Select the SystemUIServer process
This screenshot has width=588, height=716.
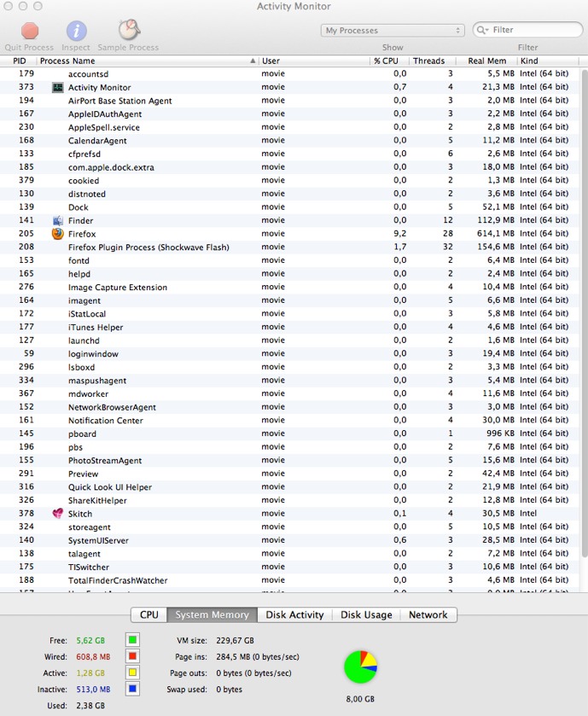[290, 540]
